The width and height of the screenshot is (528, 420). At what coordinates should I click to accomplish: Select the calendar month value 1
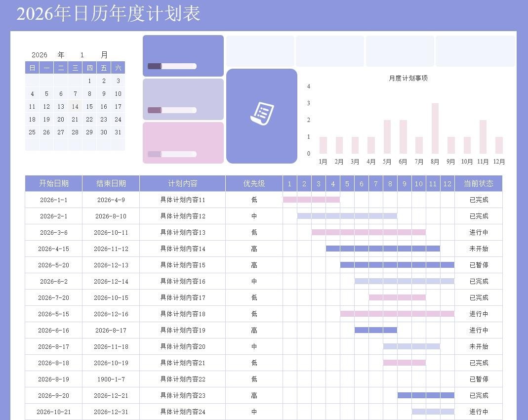pos(82,55)
